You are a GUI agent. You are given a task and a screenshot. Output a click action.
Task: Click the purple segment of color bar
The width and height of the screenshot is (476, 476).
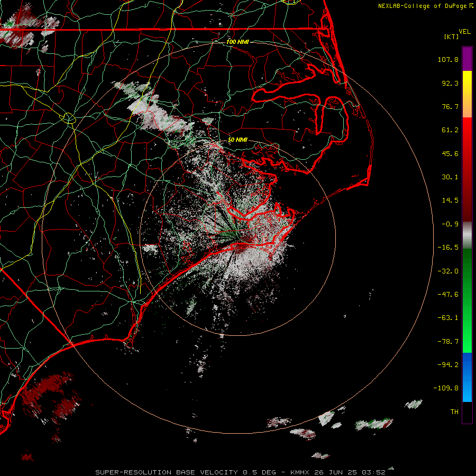click(x=467, y=59)
